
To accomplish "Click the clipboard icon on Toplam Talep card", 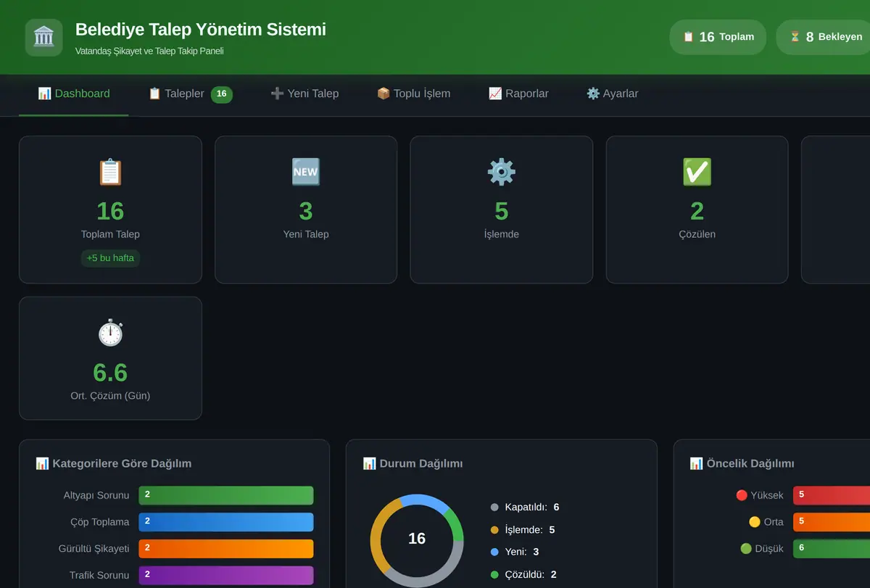I will tap(110, 173).
